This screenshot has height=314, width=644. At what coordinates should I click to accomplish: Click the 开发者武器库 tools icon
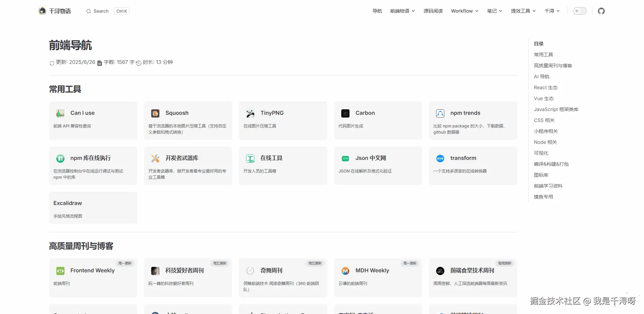155,158
